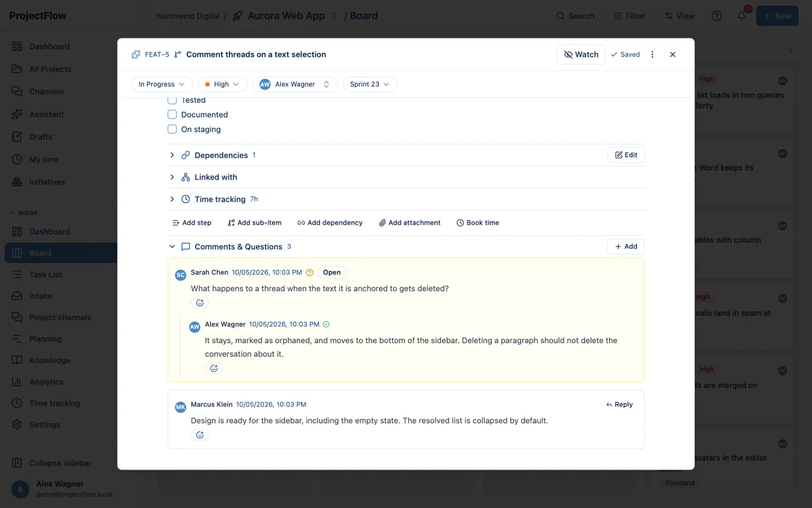Click Add attachment action

pos(409,223)
